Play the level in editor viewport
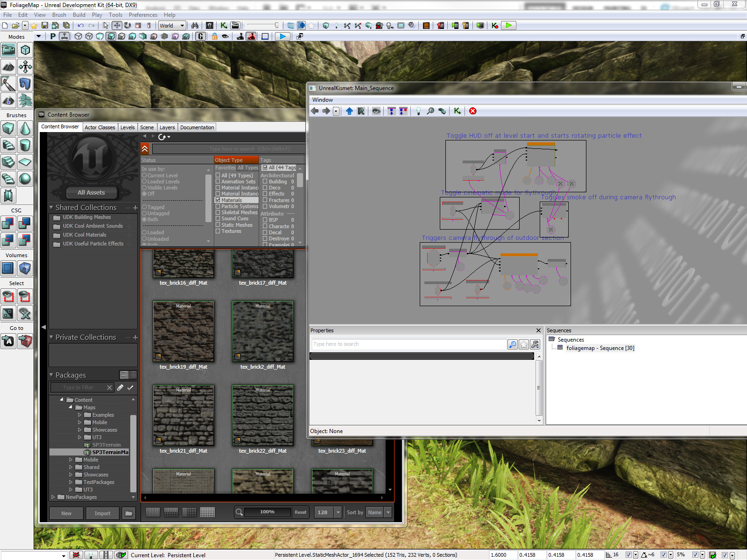Image resolution: width=747 pixels, height=560 pixels. point(282,36)
